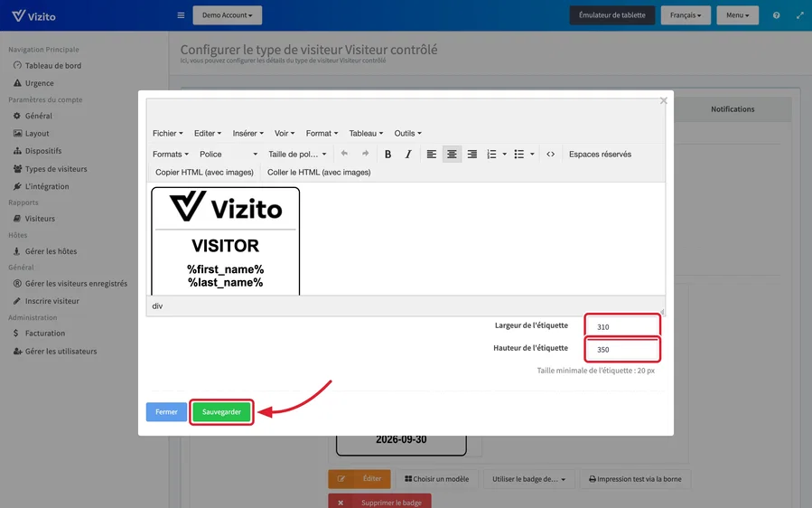The height and width of the screenshot is (508, 812).
Task: Open the Français language dropdown
Action: click(x=686, y=15)
